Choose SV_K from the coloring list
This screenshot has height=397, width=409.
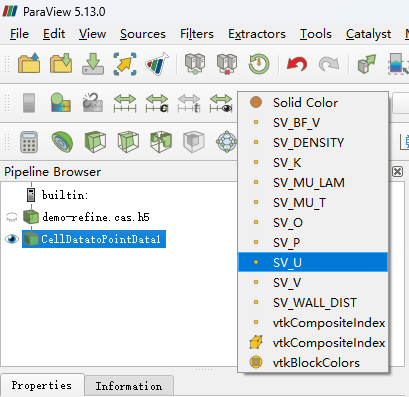click(313, 162)
